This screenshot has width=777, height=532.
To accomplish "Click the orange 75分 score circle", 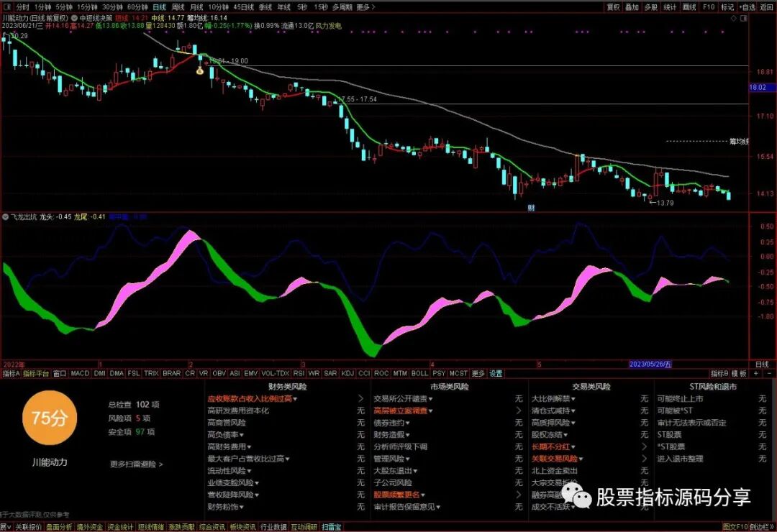I will [50, 418].
